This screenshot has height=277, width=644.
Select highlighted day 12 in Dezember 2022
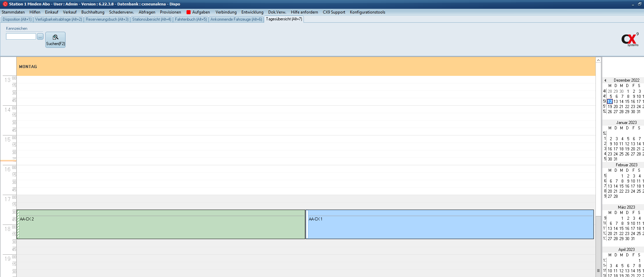pos(610,102)
